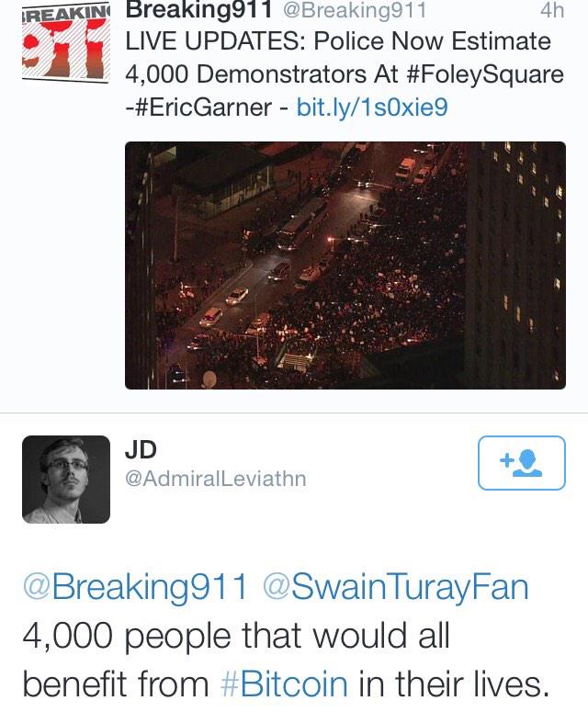The width and height of the screenshot is (588, 712).
Task: Open the #Bitcoin hashtag
Action: click(284, 684)
